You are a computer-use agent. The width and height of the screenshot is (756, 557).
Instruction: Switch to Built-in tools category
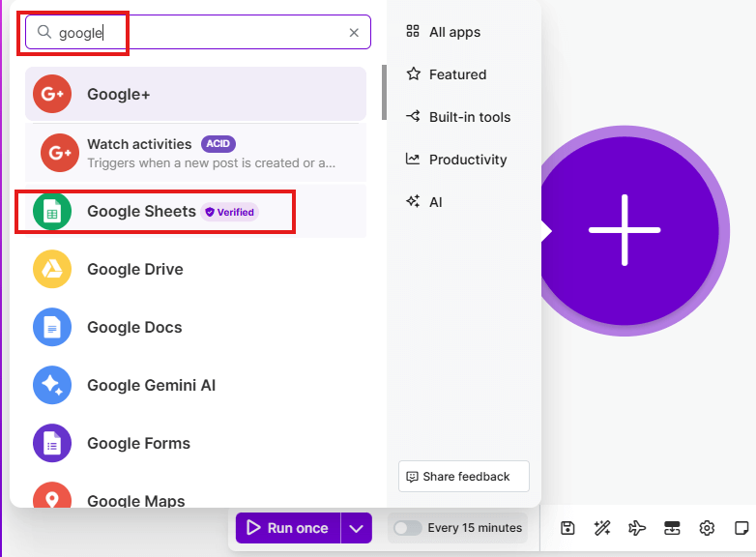tap(458, 117)
